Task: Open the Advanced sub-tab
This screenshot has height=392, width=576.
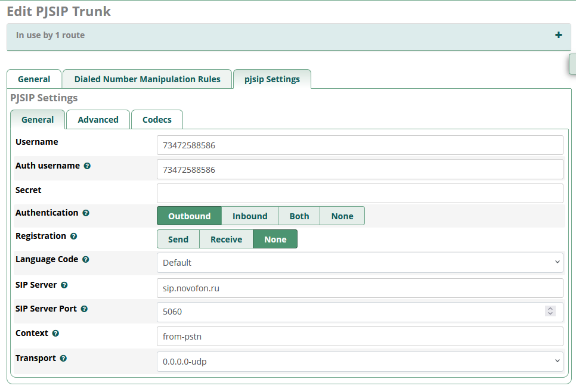Action: 98,120
